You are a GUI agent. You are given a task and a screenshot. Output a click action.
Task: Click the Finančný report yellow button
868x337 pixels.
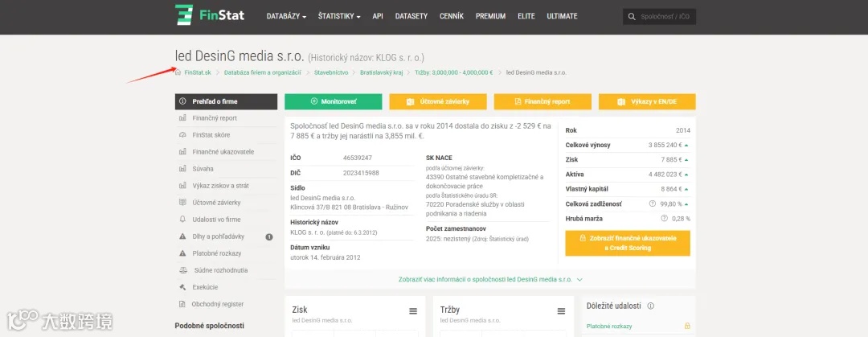[x=542, y=102]
